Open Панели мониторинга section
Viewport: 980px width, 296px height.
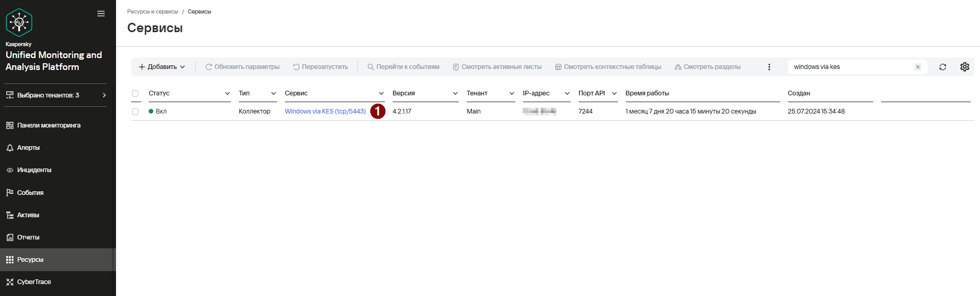49,125
